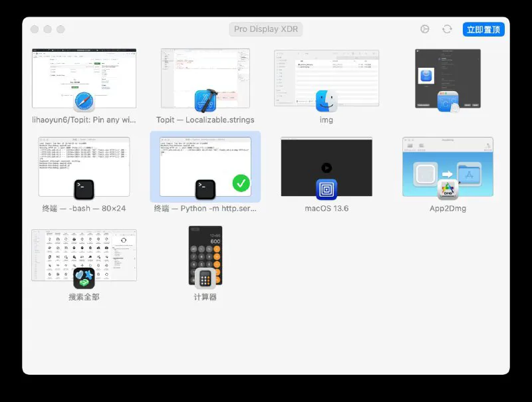
Task: Select the 终端 -bash 80×24 thumbnail
Action: click(84, 167)
